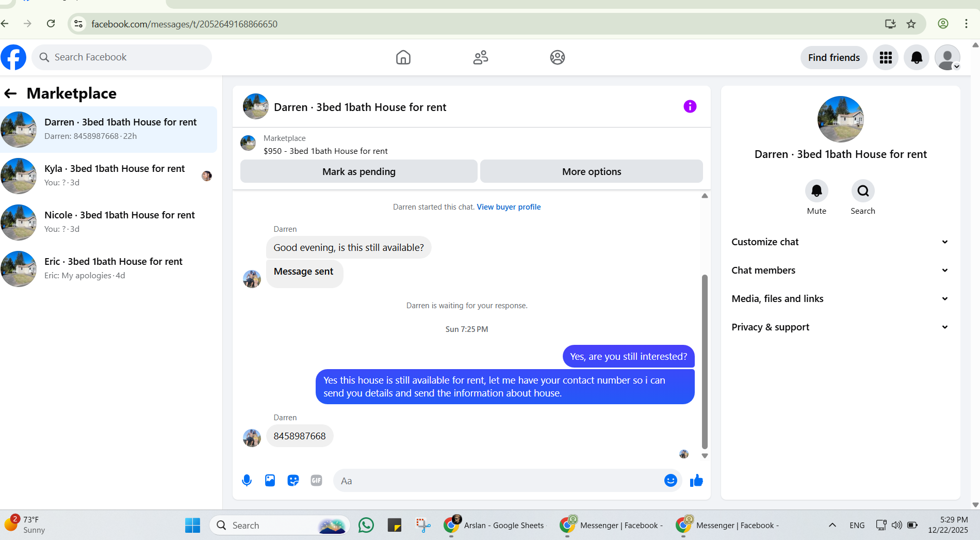Open the account profile avatar menu
Viewport: 980px width, 540px height.
tap(948, 57)
